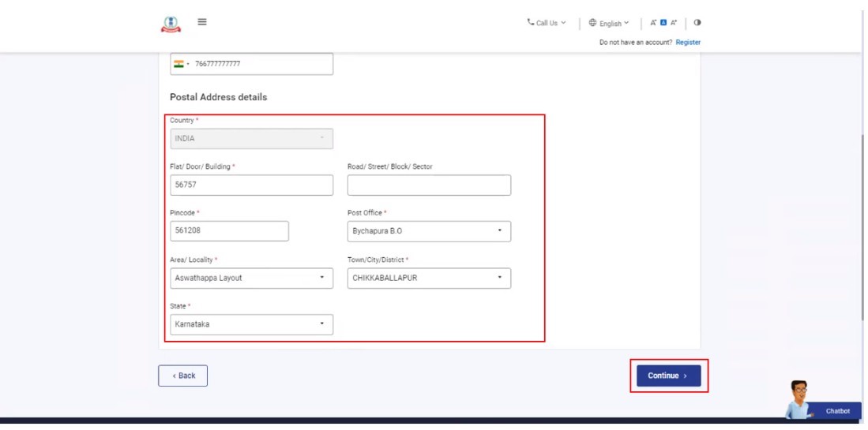Expand the Call Us menu
Viewport: 868px width, 430px height.
[547, 23]
